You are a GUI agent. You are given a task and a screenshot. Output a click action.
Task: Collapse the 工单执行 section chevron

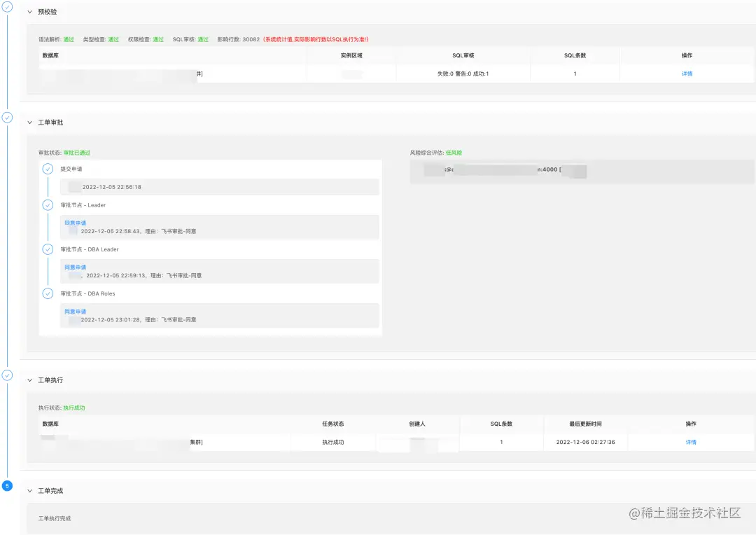pyautogui.click(x=30, y=380)
